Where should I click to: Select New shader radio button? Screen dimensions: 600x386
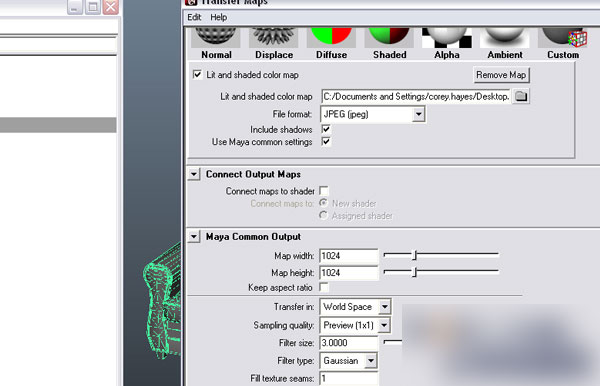[323, 203]
